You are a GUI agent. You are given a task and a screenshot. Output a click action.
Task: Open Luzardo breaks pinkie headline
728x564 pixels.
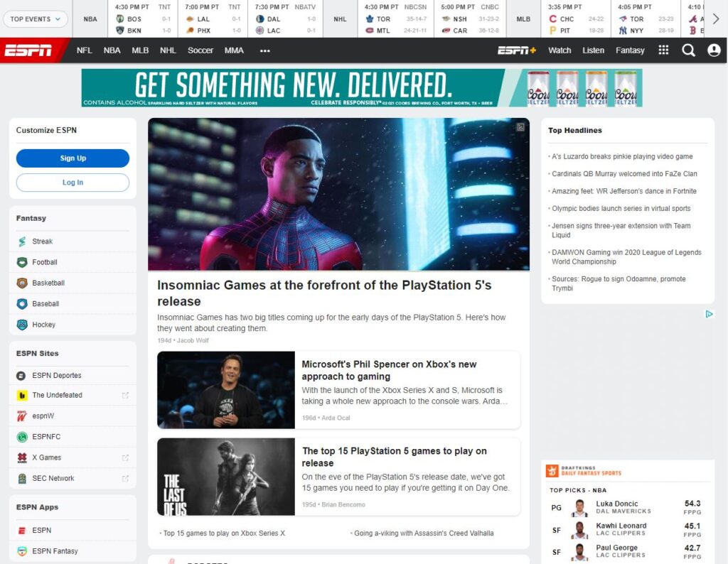pyautogui.click(x=622, y=156)
